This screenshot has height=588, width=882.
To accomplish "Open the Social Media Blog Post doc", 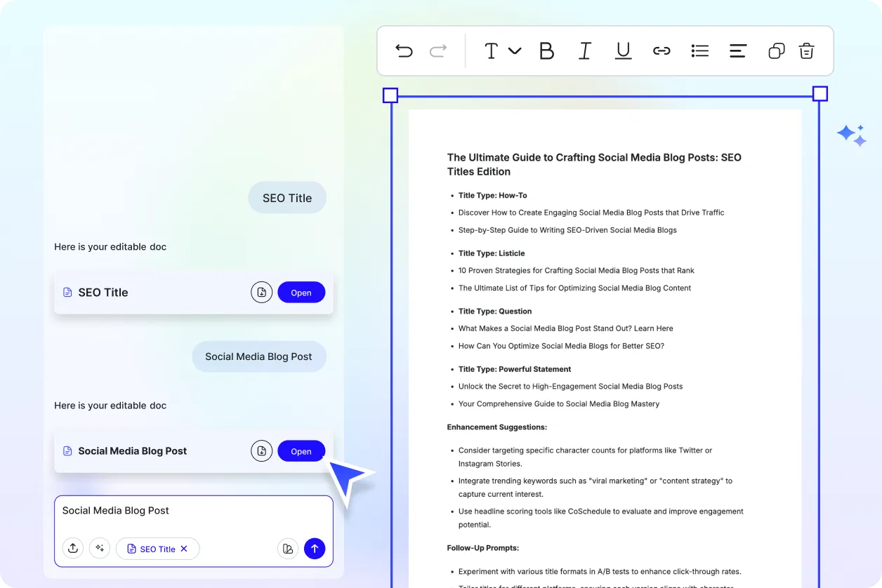I will pos(301,450).
